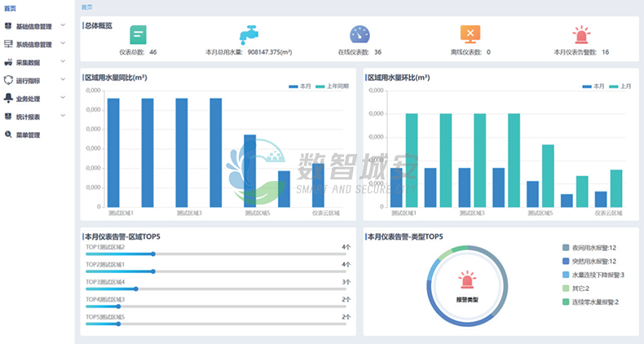Click the blue gauge 在线仪表数 icon
This screenshot has width=644, height=344.
(360, 35)
